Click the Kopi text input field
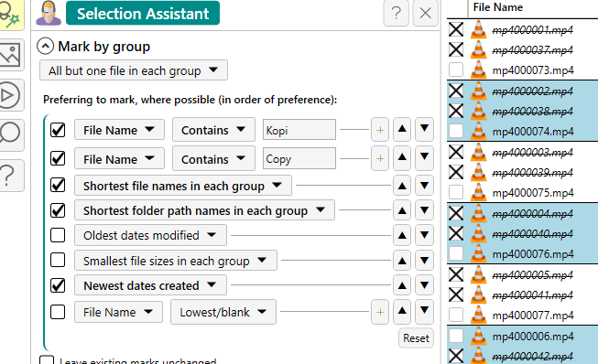 pos(299,130)
